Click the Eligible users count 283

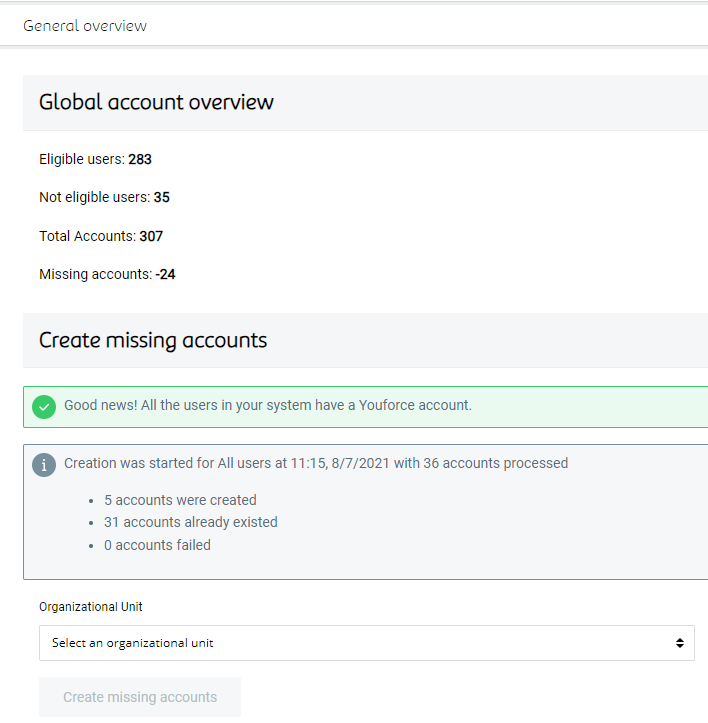tap(140, 159)
